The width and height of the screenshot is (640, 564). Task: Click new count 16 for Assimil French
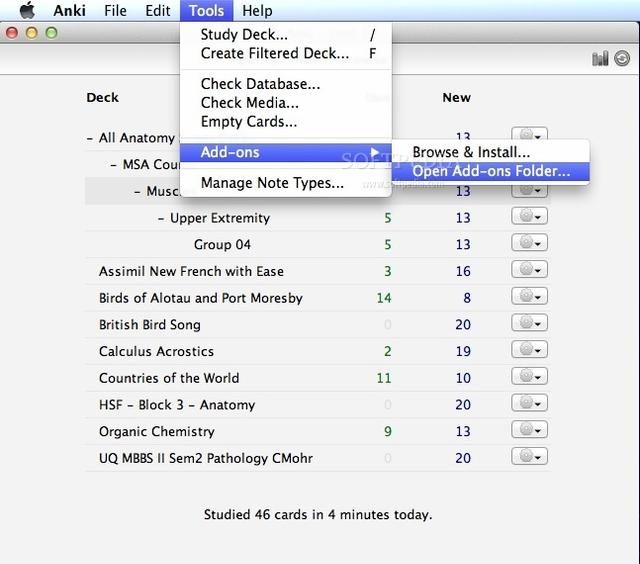(463, 271)
